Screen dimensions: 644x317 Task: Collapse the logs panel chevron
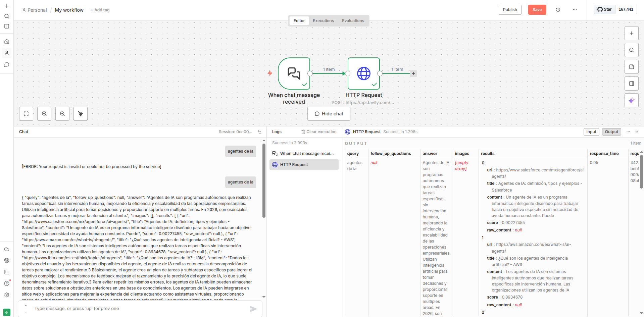(637, 132)
